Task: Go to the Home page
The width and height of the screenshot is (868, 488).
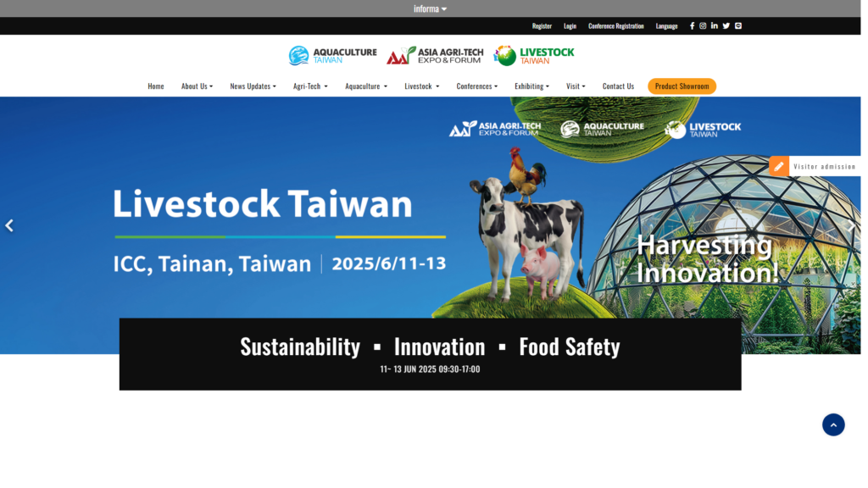Action: [x=156, y=86]
